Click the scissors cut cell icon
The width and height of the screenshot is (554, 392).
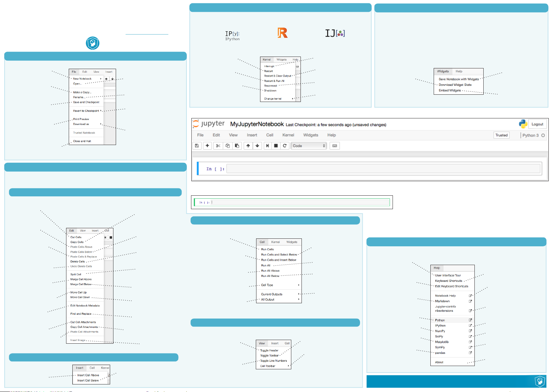[218, 146]
